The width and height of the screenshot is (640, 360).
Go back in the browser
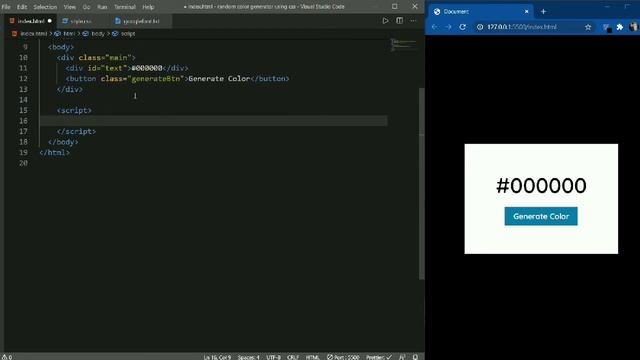pos(434,27)
